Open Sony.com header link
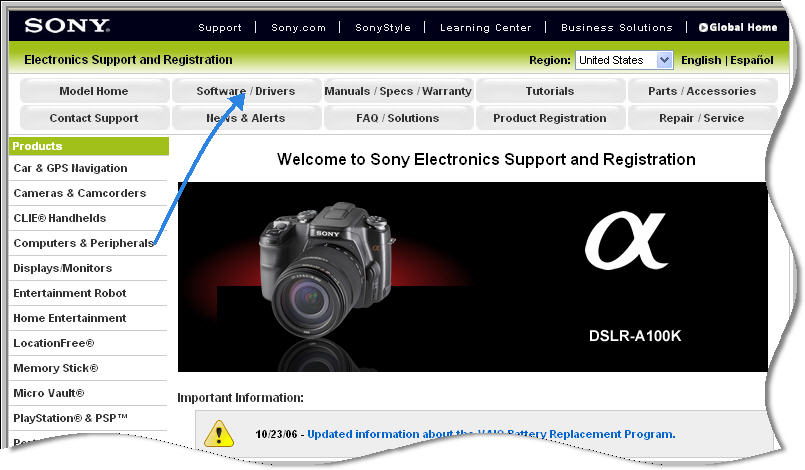805x470 pixels. tap(298, 28)
